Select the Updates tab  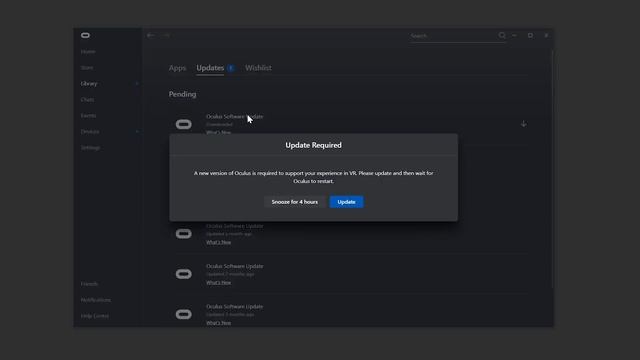pyautogui.click(x=210, y=68)
